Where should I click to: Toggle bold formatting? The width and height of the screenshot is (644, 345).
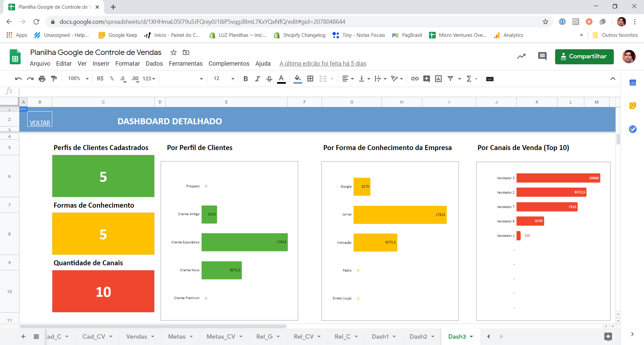[x=246, y=79]
